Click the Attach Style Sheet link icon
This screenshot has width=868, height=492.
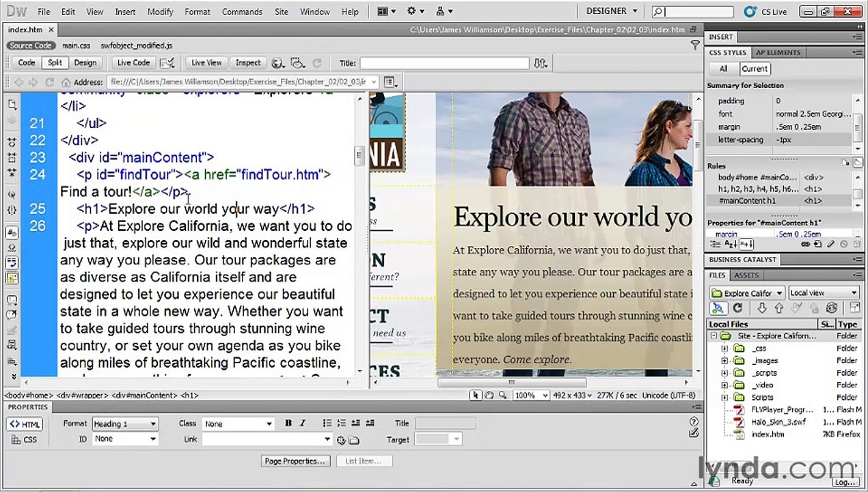pyautogui.click(x=806, y=244)
